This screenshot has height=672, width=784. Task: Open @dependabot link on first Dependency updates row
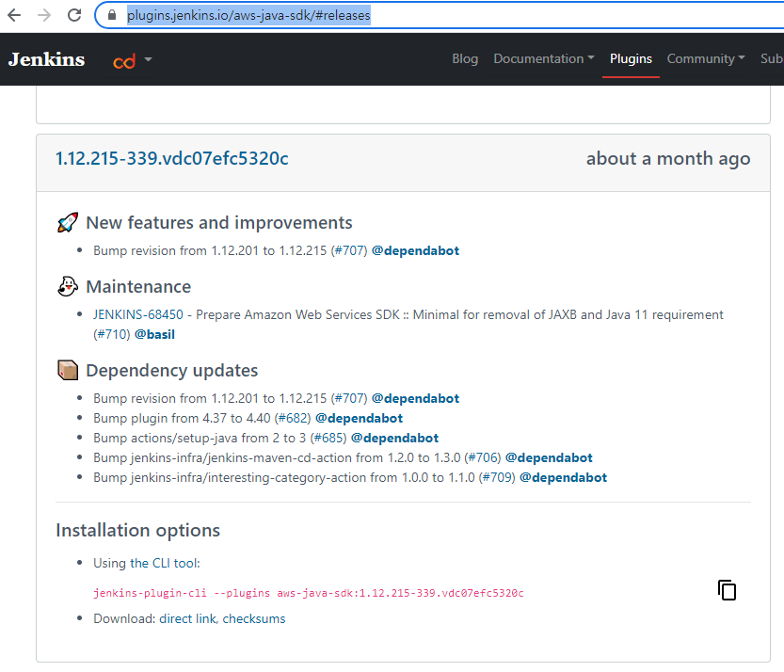[415, 398]
